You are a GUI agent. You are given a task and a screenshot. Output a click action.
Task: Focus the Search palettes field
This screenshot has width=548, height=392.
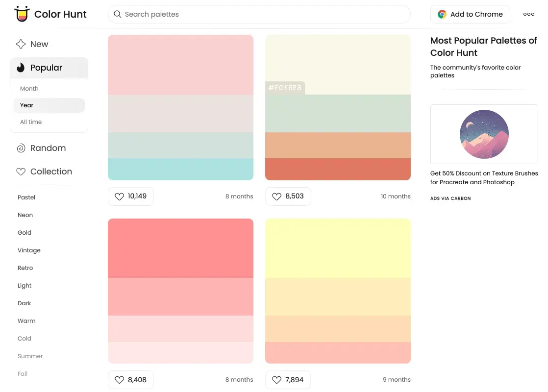click(x=265, y=14)
